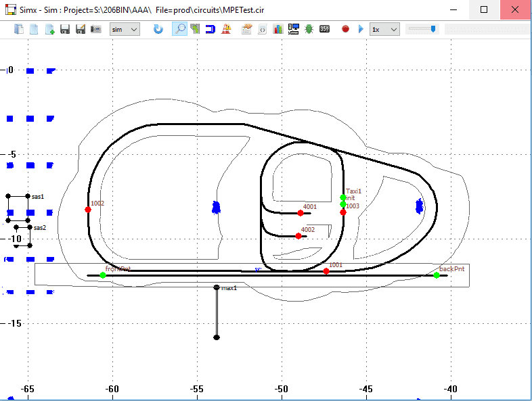
Task: Click the warning traffic cone icon
Action: pyautogui.click(x=226, y=29)
